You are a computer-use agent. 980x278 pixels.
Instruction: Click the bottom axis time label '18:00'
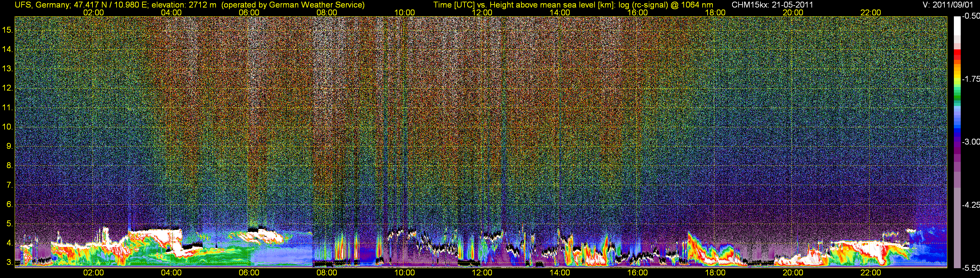pyautogui.click(x=715, y=273)
